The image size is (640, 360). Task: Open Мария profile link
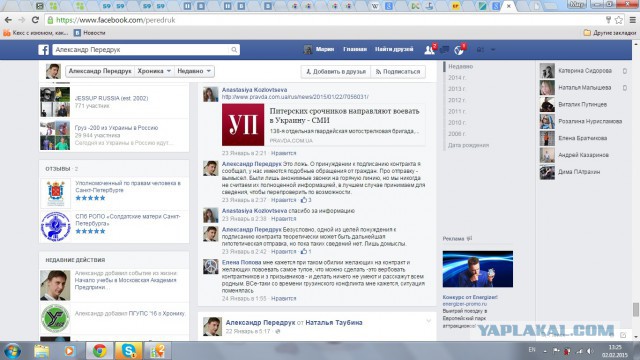[x=319, y=49]
